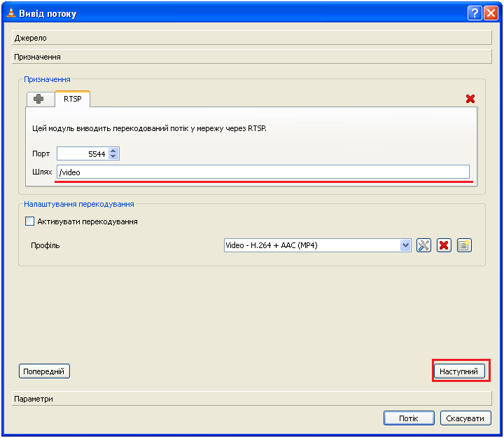
Task: Open the help question mark in the title bar
Action: point(475,13)
